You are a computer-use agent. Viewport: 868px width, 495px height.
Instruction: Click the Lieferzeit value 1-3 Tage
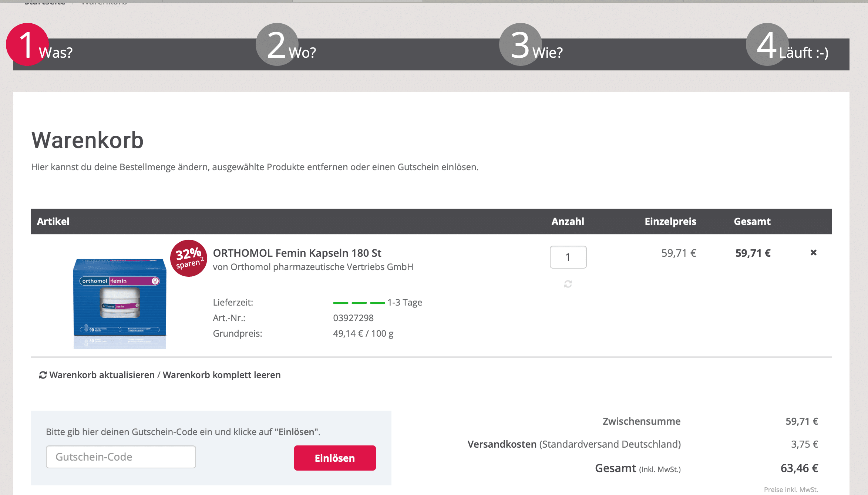(x=405, y=303)
